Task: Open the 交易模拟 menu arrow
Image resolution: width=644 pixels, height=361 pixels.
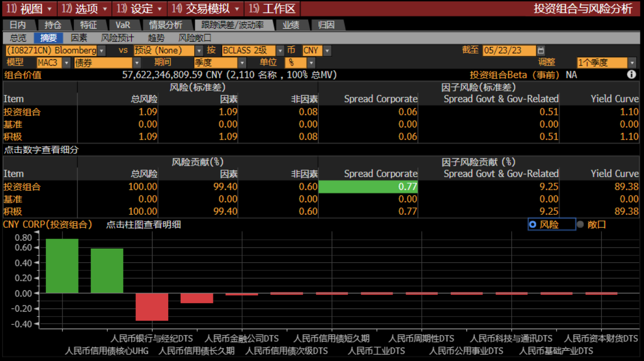Action: (x=237, y=9)
